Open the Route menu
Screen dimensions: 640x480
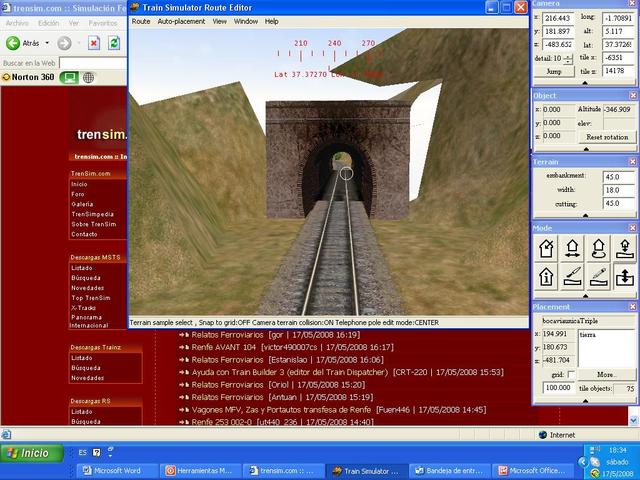tap(141, 21)
